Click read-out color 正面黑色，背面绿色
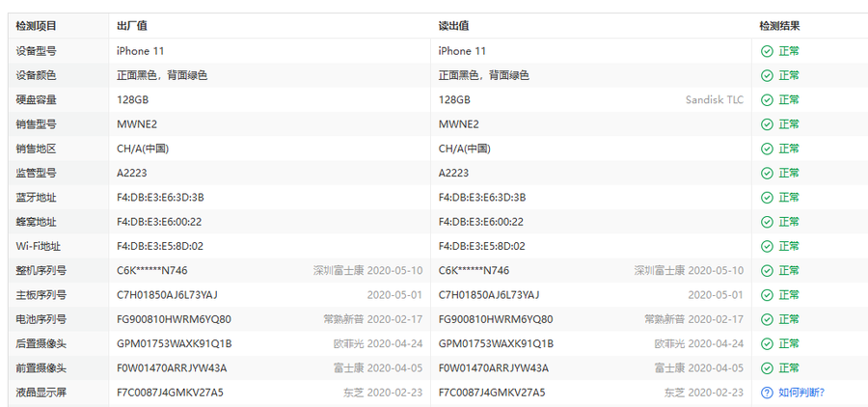Viewport: 868px width, 407px height. (484, 76)
